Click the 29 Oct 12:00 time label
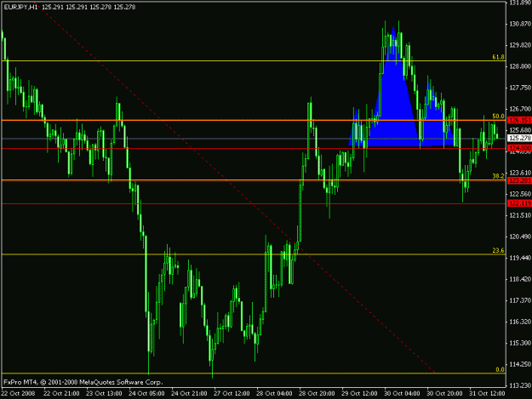This screenshot has height=399, width=532. coord(359,393)
